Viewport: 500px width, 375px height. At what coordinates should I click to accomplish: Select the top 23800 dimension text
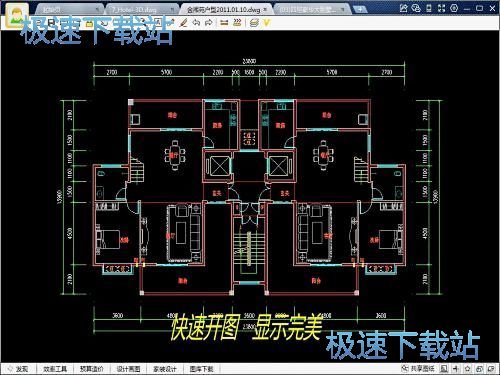tap(249, 61)
